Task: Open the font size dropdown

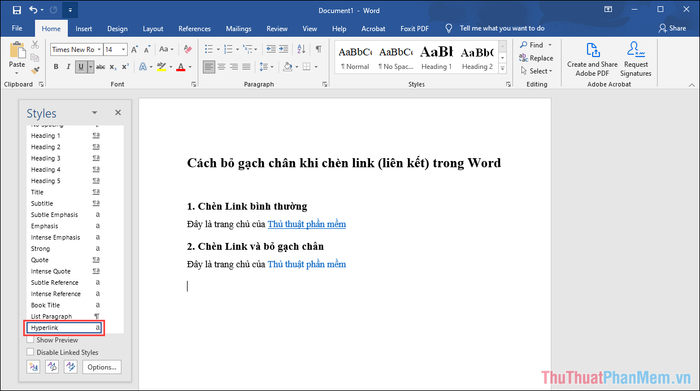Action: pyautogui.click(x=123, y=50)
